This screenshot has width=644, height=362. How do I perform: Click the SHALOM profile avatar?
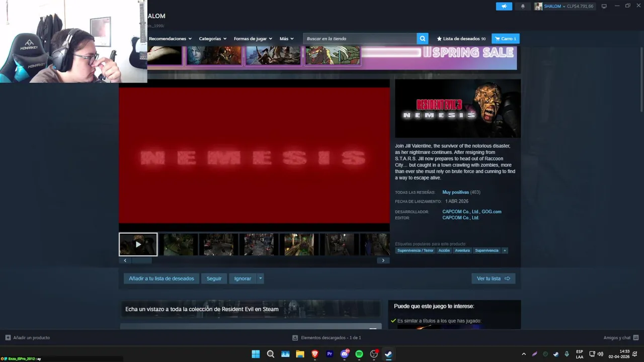[x=538, y=6]
